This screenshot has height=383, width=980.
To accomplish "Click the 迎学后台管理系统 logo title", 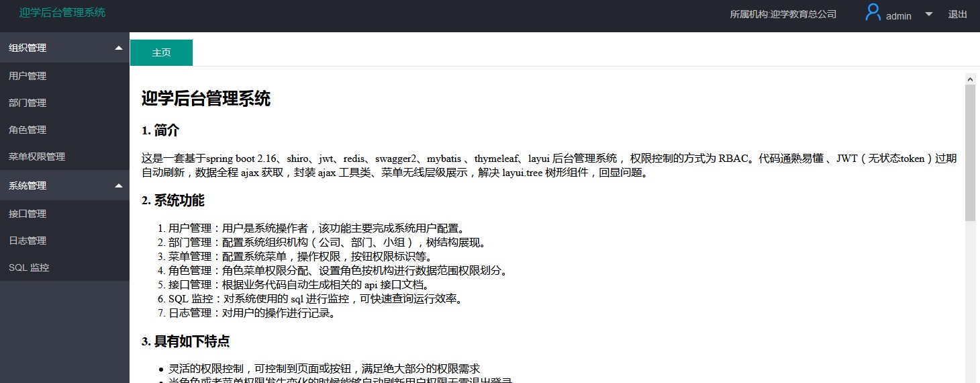I will [x=62, y=12].
